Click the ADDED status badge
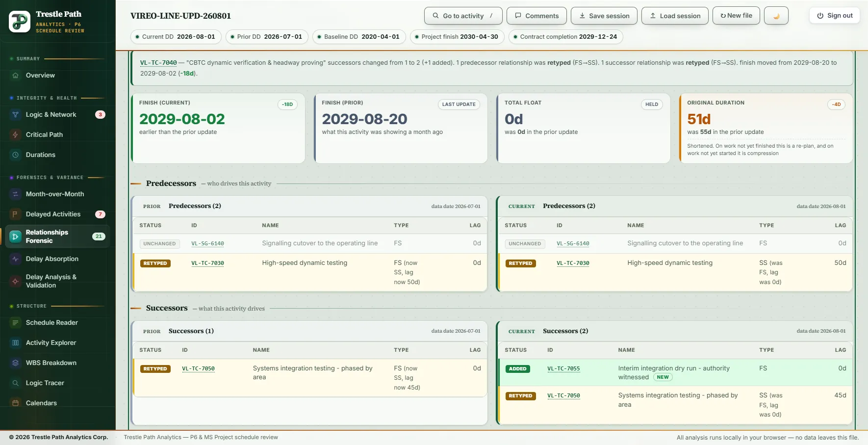Screen dimensions: 868x445 517,369
